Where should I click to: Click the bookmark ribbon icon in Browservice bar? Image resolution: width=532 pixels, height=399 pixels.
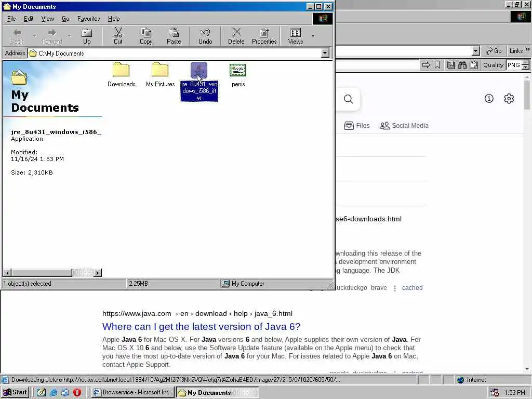[437, 65]
